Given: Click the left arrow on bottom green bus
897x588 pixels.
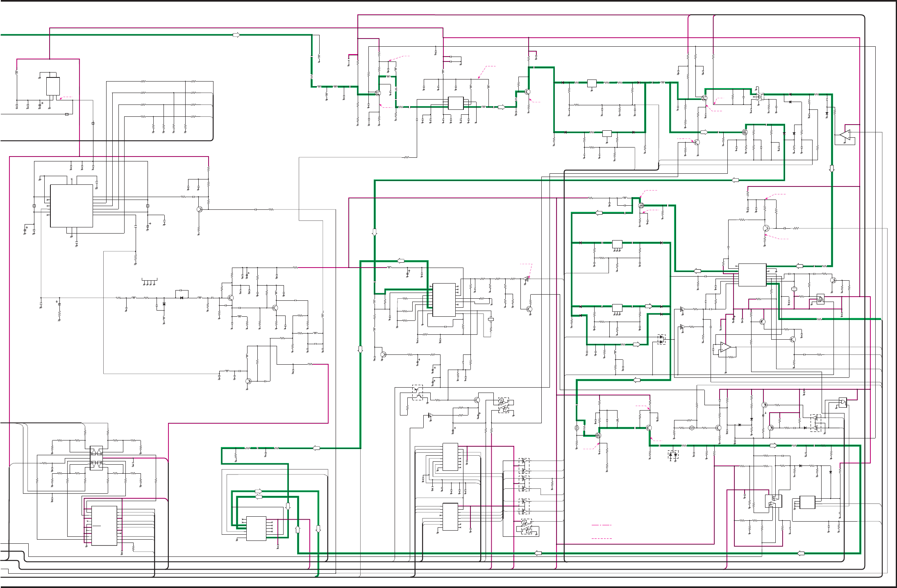Looking at the screenshot, I should pyautogui.click(x=538, y=553).
